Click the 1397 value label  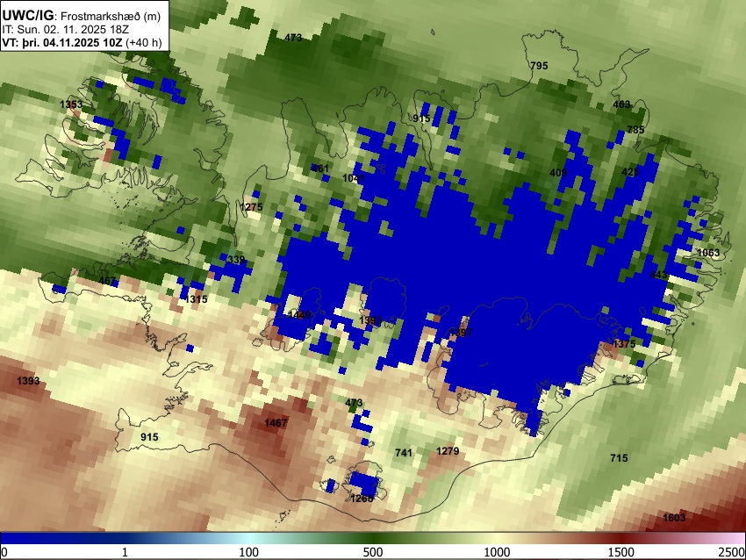tap(461, 333)
